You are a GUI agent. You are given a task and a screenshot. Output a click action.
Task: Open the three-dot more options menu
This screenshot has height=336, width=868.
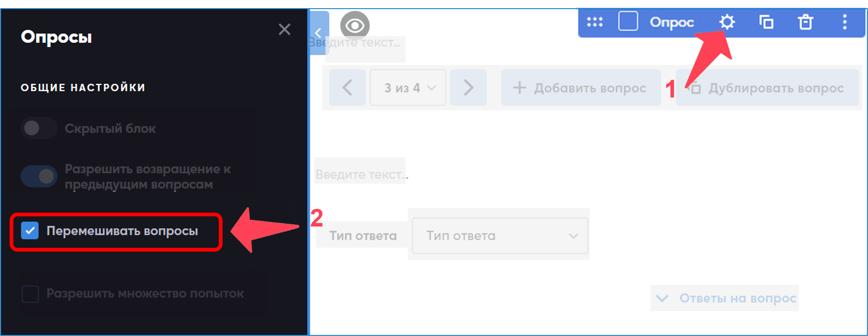click(x=844, y=22)
